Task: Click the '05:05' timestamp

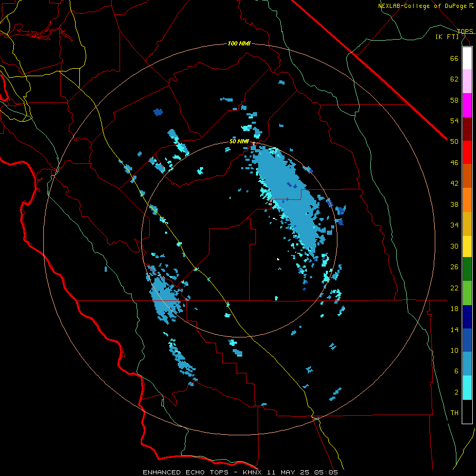Action: point(326,472)
